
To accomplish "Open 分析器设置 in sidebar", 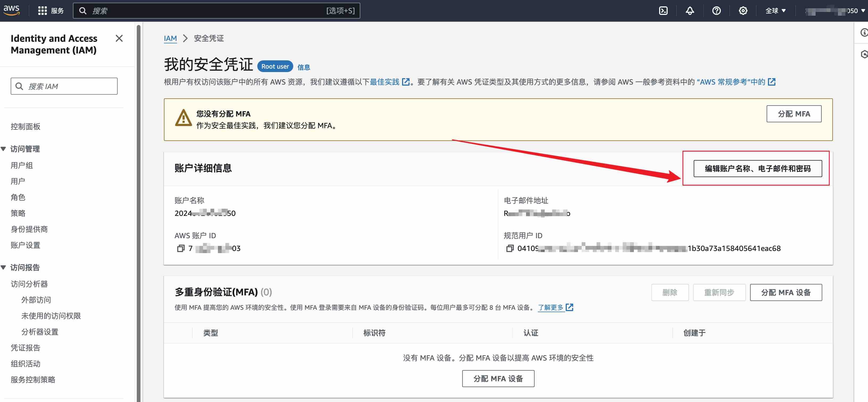I will coord(40,332).
